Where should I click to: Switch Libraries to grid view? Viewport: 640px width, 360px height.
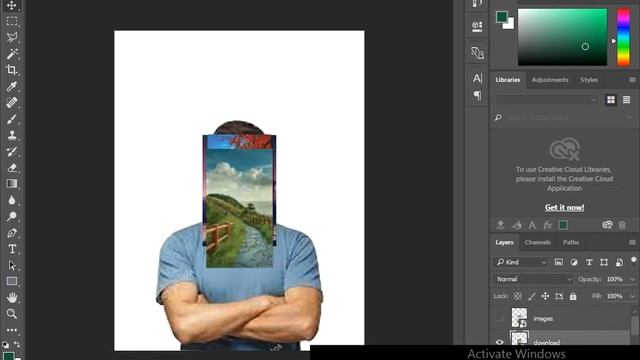click(x=611, y=100)
